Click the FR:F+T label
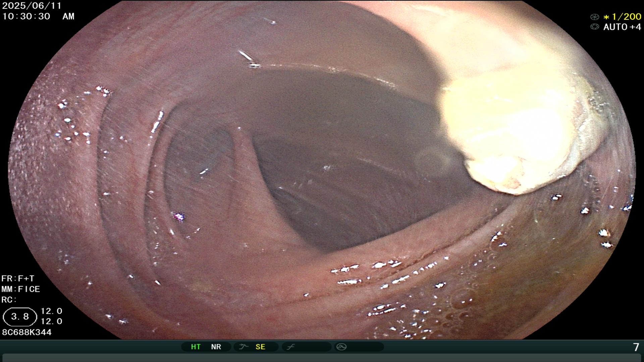This screenshot has width=644, height=362. click(18, 279)
